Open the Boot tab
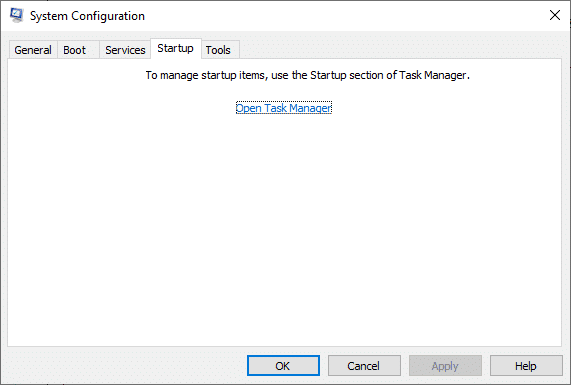 [x=75, y=50]
